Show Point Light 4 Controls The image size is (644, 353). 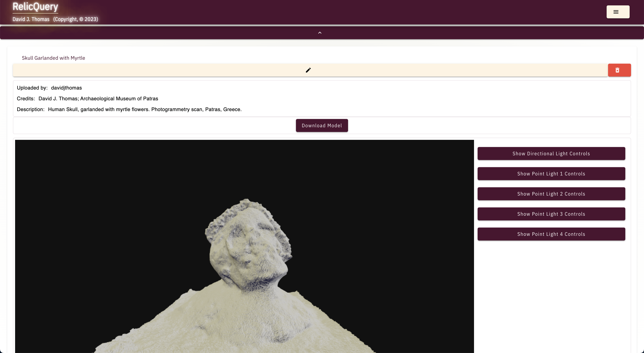click(x=551, y=234)
